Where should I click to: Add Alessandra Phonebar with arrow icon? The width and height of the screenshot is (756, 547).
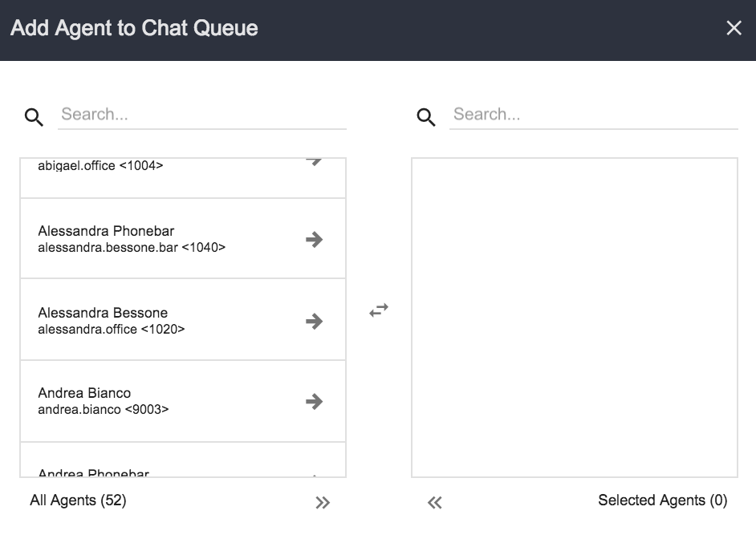point(315,239)
